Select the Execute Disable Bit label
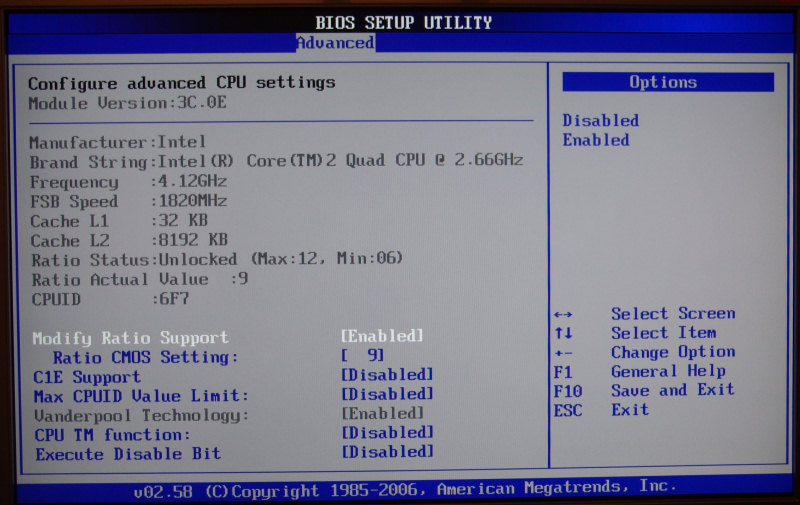The width and height of the screenshot is (800, 505). pos(128,454)
